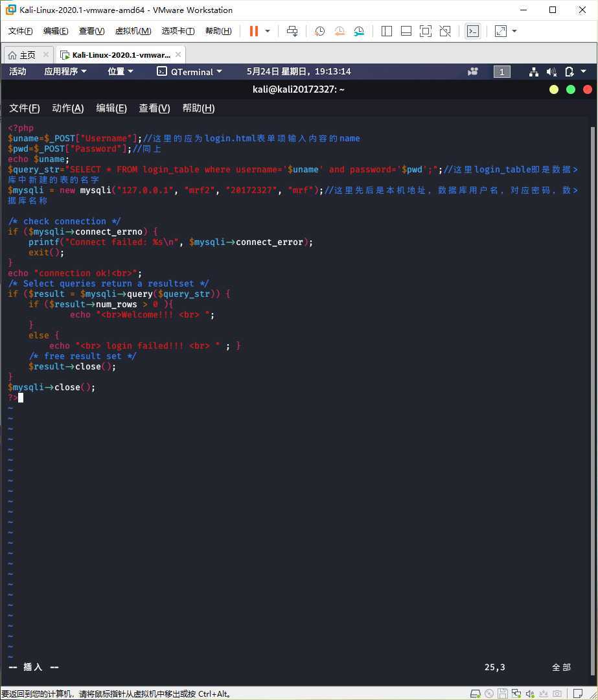Viewport: 598px width, 700px height.
Task: Click the console view toolbar icon
Action: [x=473, y=31]
